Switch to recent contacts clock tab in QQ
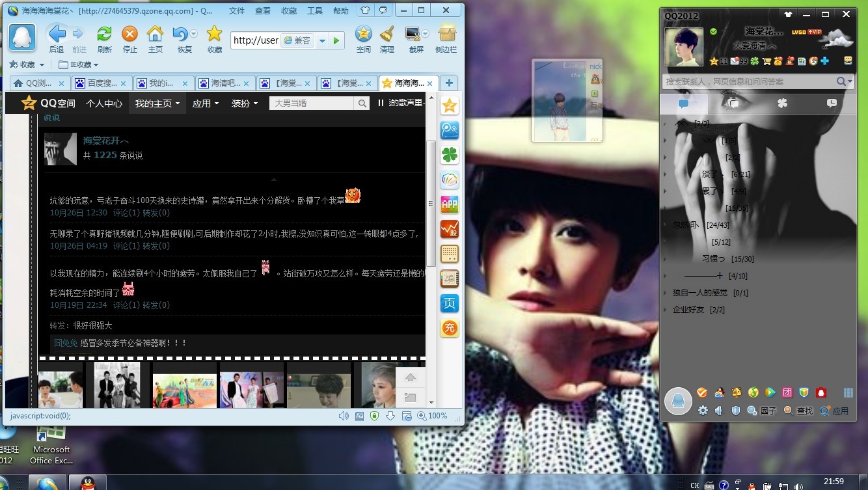The image size is (868, 490). point(831,103)
